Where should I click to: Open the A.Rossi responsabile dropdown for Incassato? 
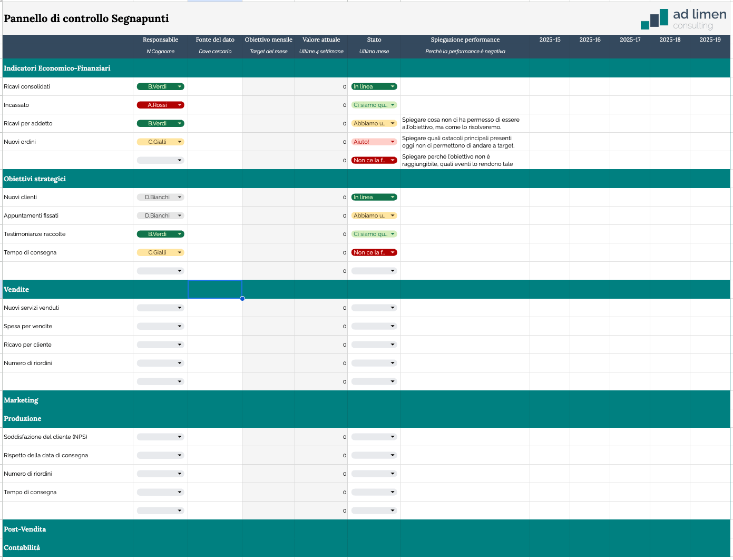[160, 105]
